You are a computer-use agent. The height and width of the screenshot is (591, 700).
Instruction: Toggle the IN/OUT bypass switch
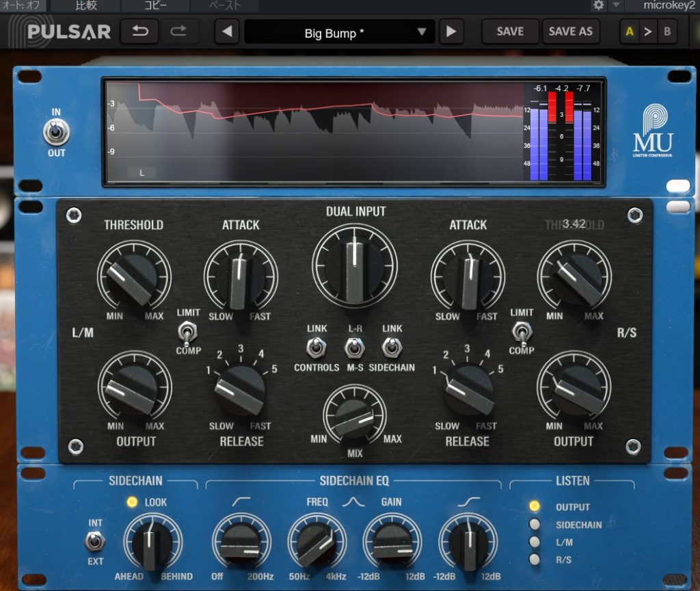(56, 132)
